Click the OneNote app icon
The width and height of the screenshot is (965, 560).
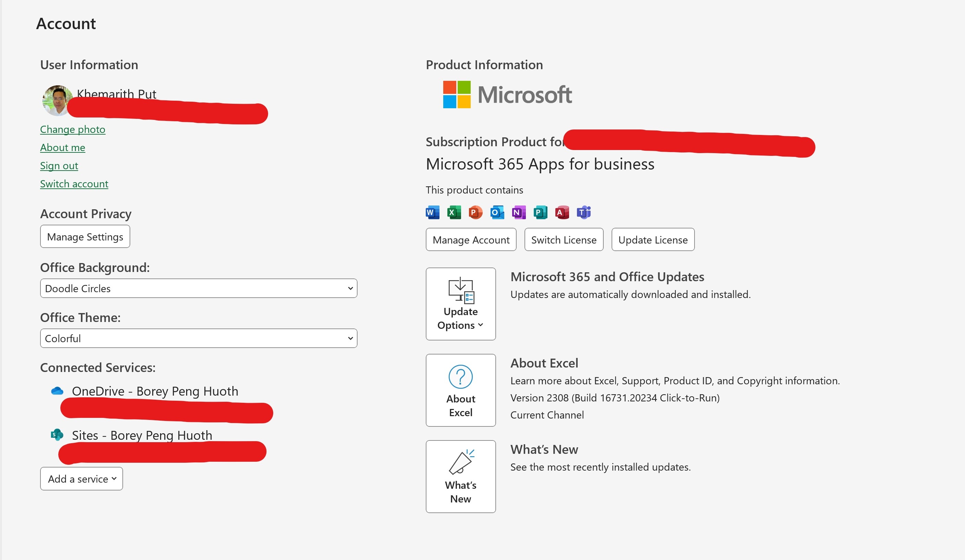point(519,212)
